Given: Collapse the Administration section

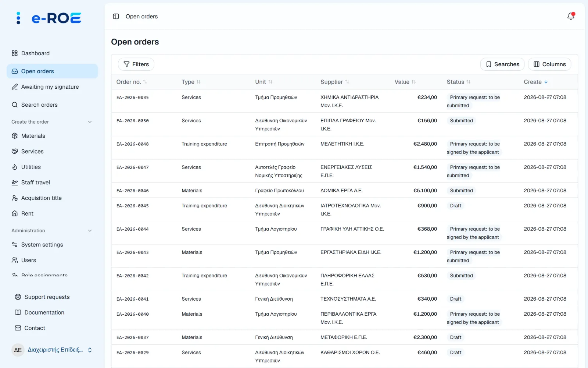Looking at the screenshot, I should [90, 231].
